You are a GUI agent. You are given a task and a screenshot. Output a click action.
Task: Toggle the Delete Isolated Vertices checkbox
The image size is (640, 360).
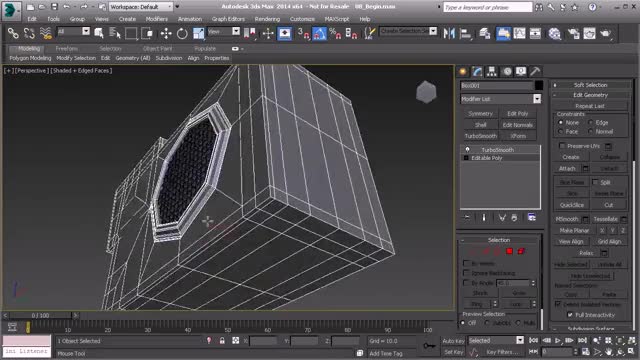558,304
